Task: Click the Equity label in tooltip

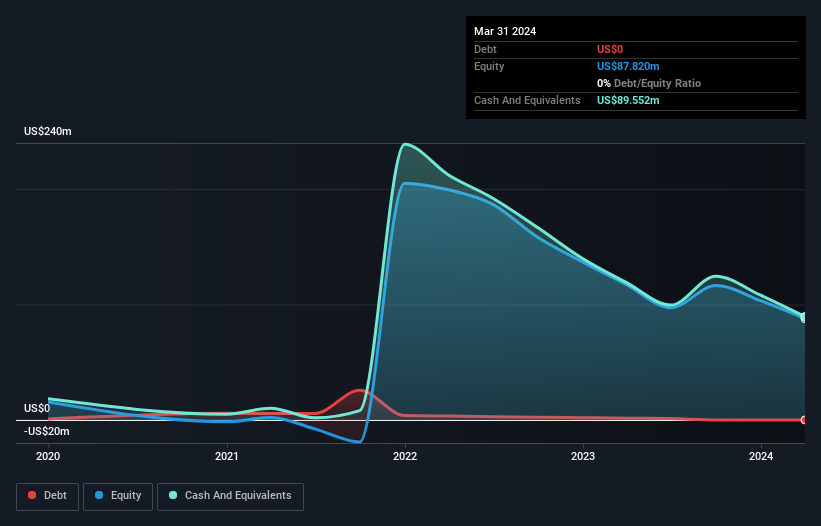Action: click(489, 66)
